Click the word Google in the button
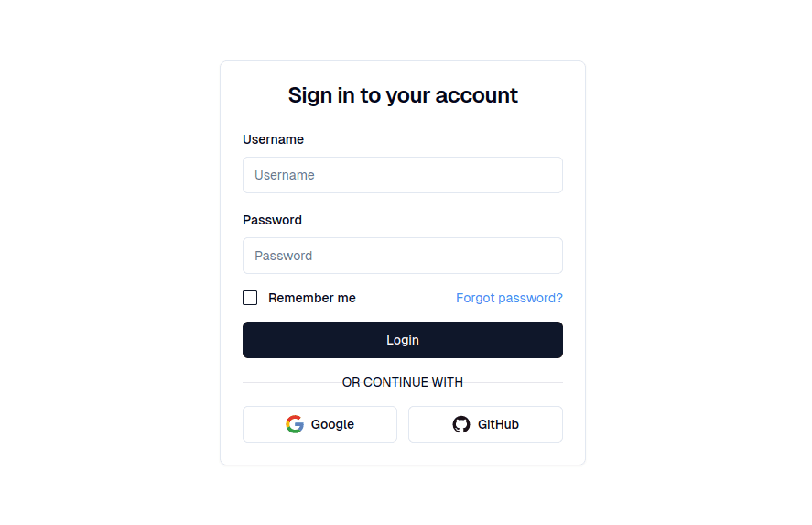Viewport: 812px width, 525px height. (332, 424)
